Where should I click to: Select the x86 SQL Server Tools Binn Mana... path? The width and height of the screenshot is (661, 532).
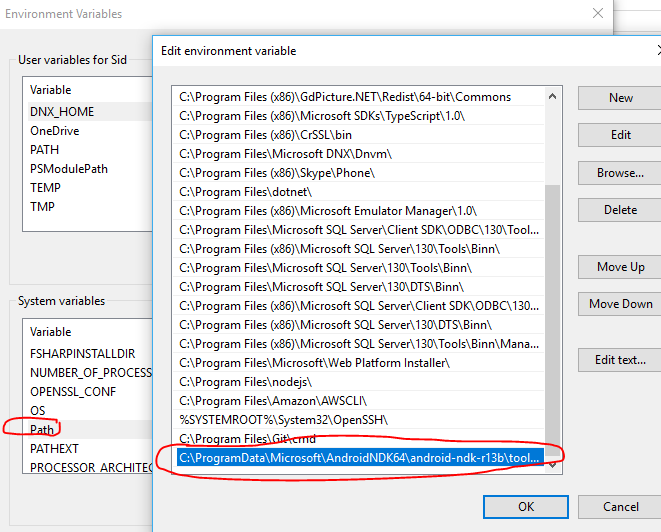click(x=358, y=344)
